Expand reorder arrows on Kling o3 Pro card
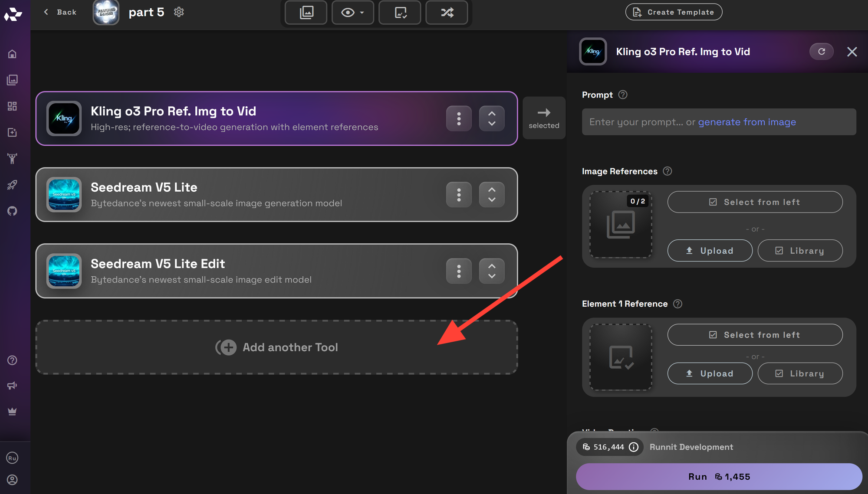The width and height of the screenshot is (868, 494). [491, 118]
